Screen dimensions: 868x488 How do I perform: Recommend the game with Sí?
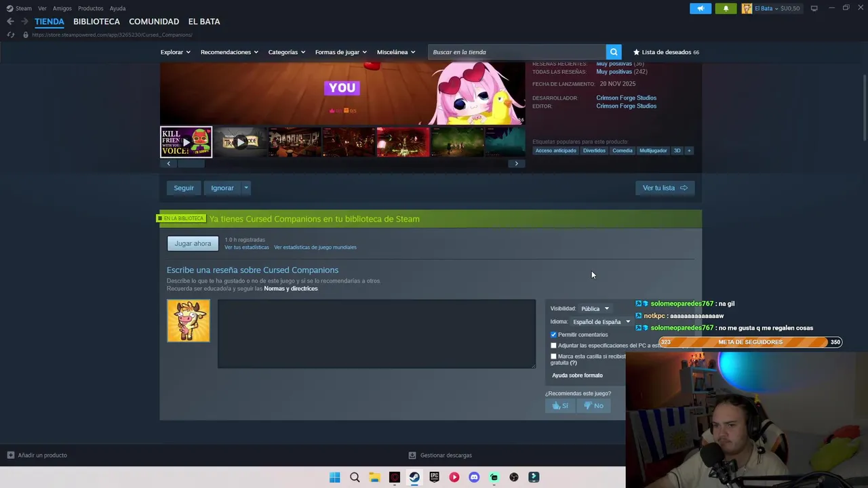[x=560, y=405]
